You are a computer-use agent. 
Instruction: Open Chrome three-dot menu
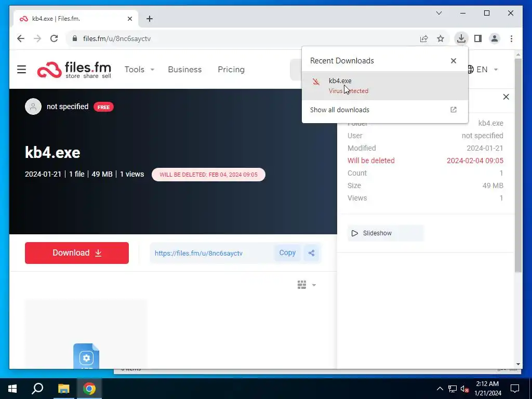511,38
